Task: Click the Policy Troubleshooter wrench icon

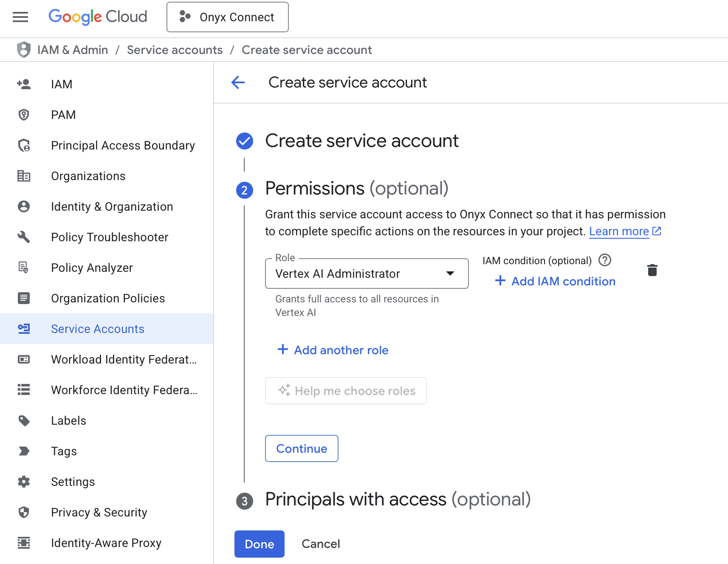Action: click(x=23, y=237)
